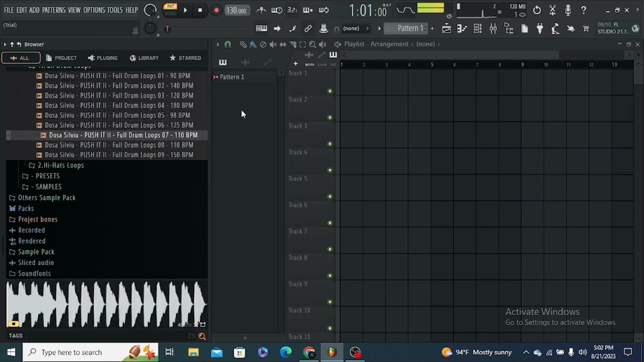Switch the Browser to the PROJECT tab

coord(61,58)
